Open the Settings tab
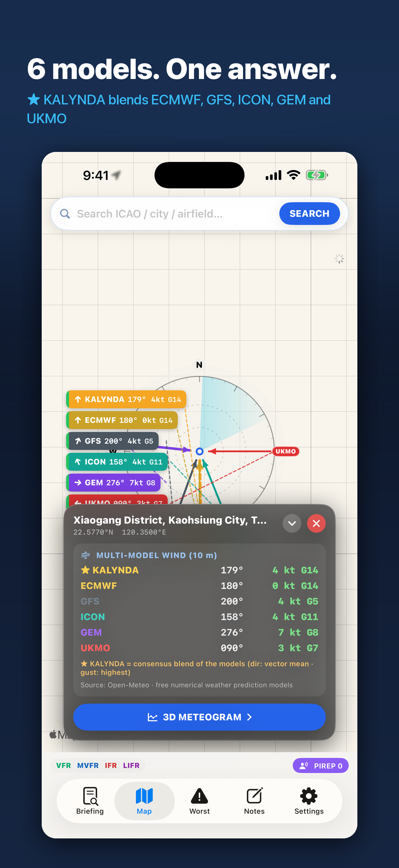This screenshot has height=868, width=399. pyautogui.click(x=309, y=801)
